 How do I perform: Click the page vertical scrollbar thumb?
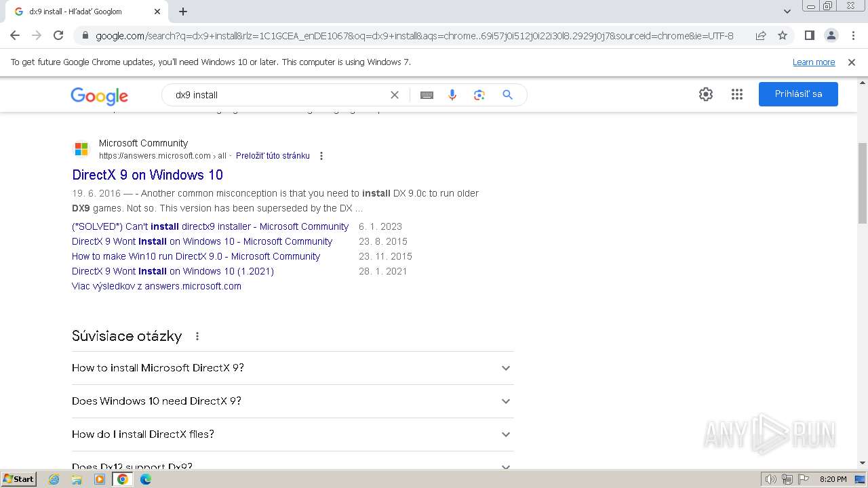863,183
